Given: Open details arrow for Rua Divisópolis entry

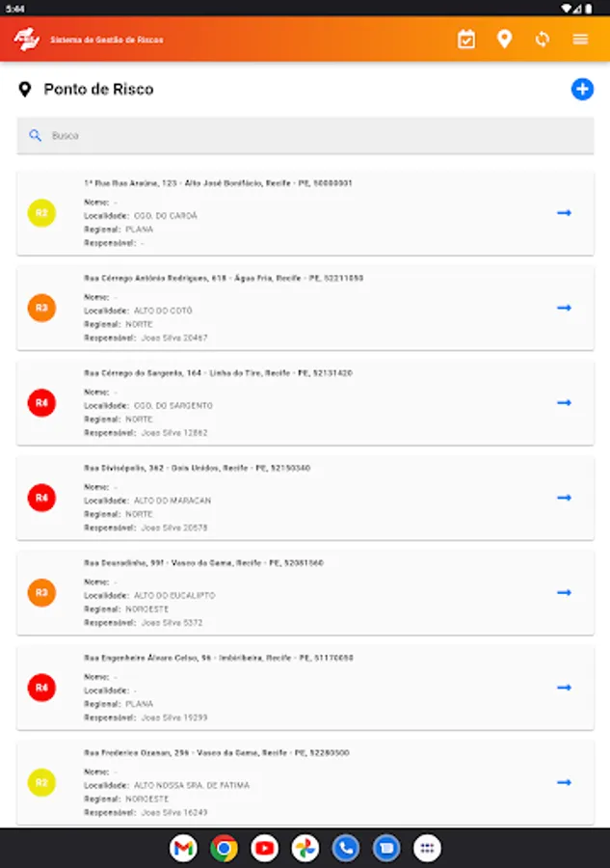Looking at the screenshot, I should (x=562, y=498).
